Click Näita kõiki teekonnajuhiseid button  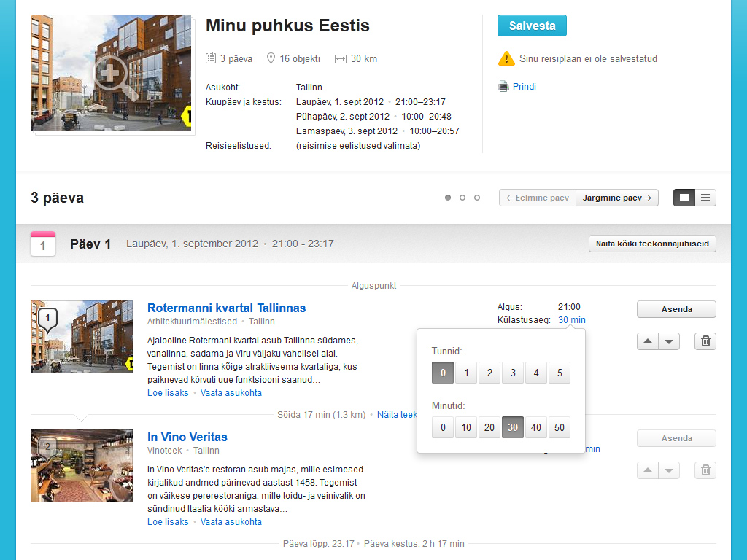[652, 244]
